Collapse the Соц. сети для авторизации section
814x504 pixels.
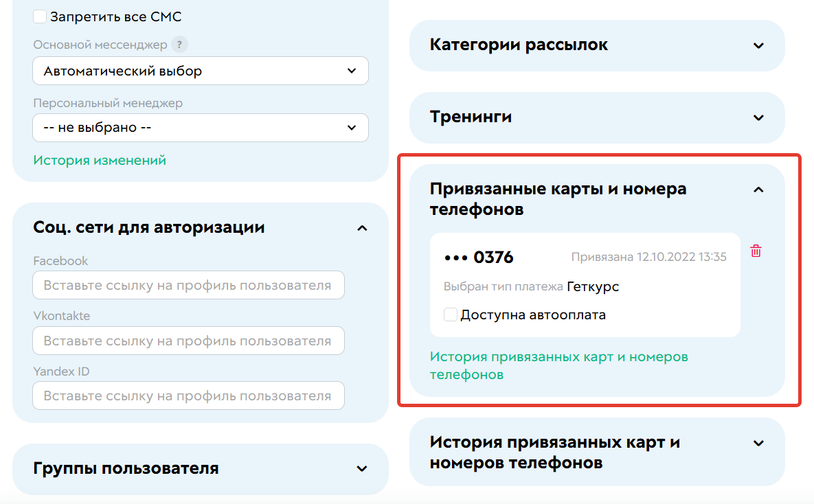[x=361, y=227]
